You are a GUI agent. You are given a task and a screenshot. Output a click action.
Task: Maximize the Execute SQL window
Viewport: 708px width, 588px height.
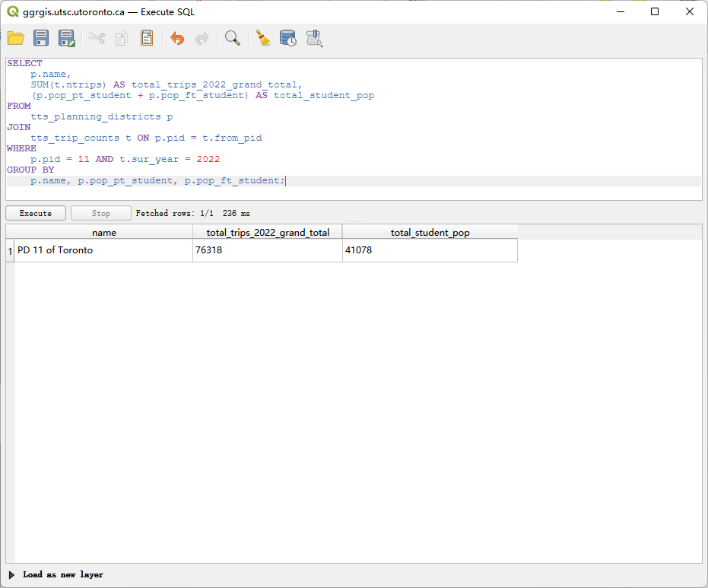point(655,11)
